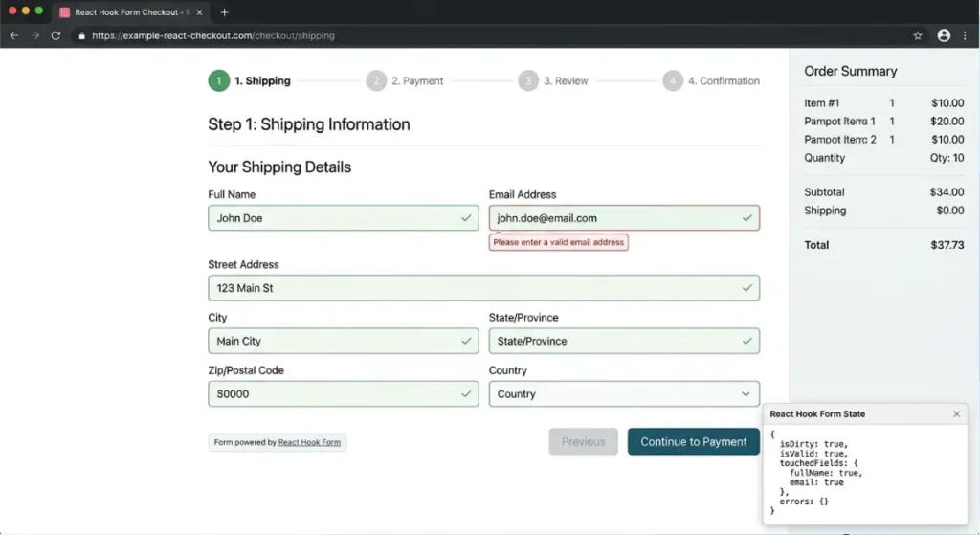
Task: Click the City input field
Action: click(x=344, y=342)
